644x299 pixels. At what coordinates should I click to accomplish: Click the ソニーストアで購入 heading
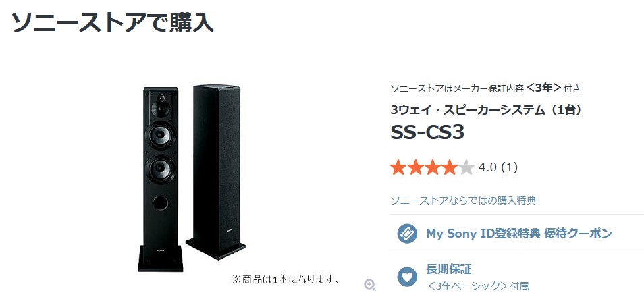[x=113, y=22]
